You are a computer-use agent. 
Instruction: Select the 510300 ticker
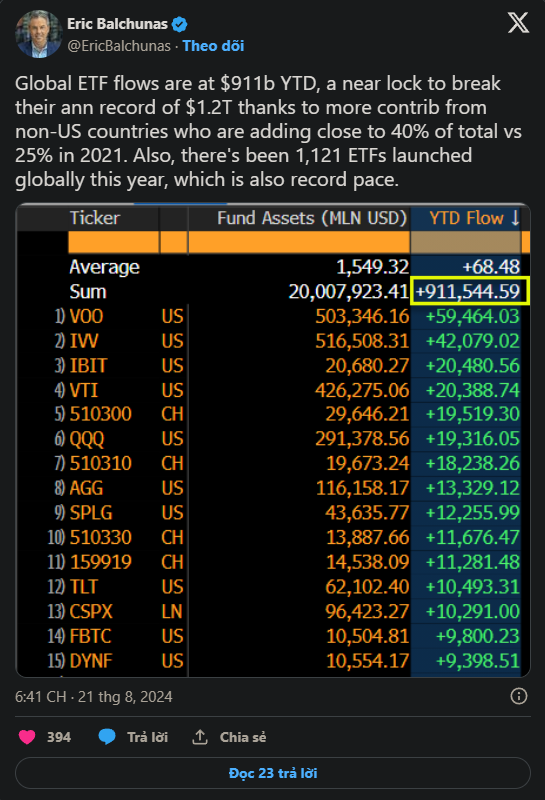click(101, 414)
